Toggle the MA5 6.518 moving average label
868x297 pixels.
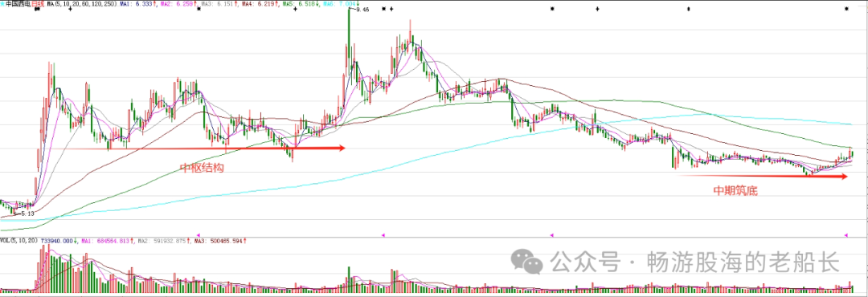300,4
